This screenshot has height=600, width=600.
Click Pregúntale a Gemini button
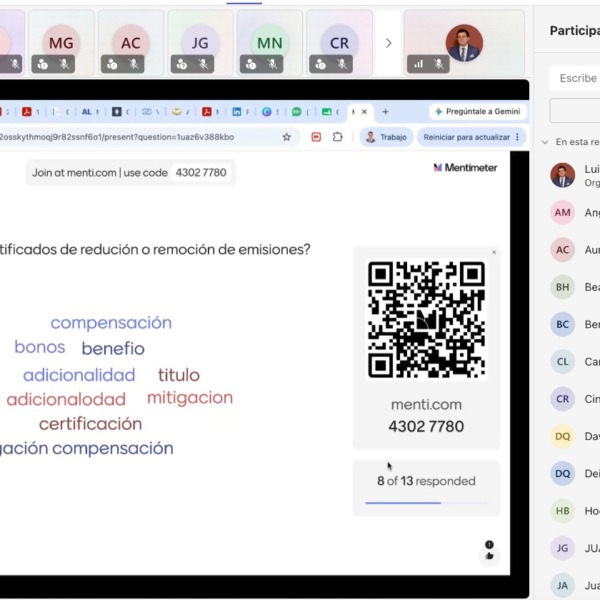coord(478,111)
